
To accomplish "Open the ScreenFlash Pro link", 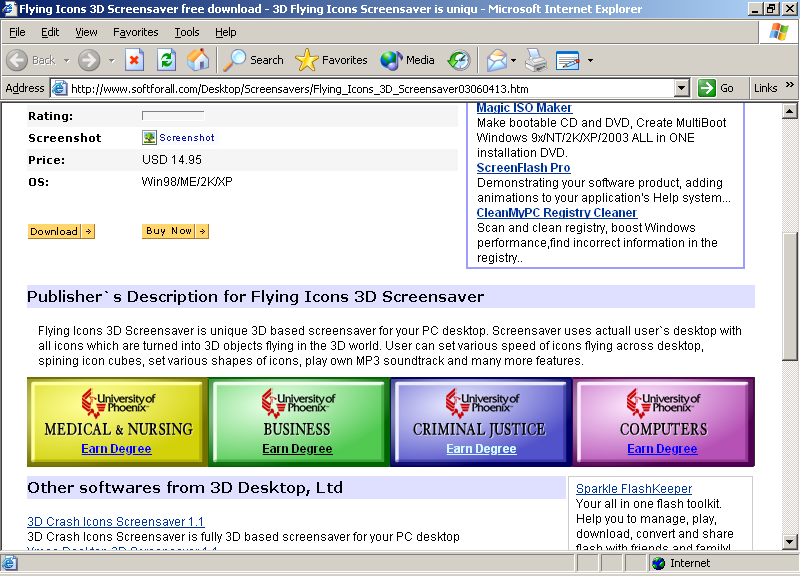I will pyautogui.click(x=523, y=168).
